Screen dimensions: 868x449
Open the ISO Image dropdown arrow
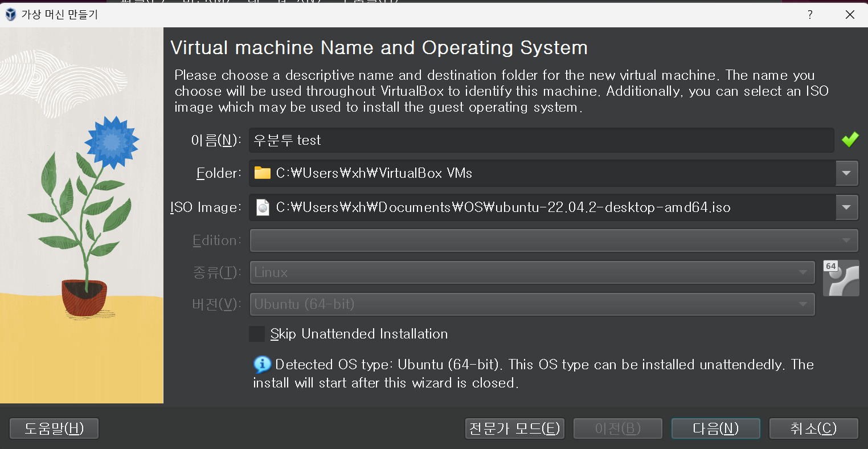pos(847,207)
